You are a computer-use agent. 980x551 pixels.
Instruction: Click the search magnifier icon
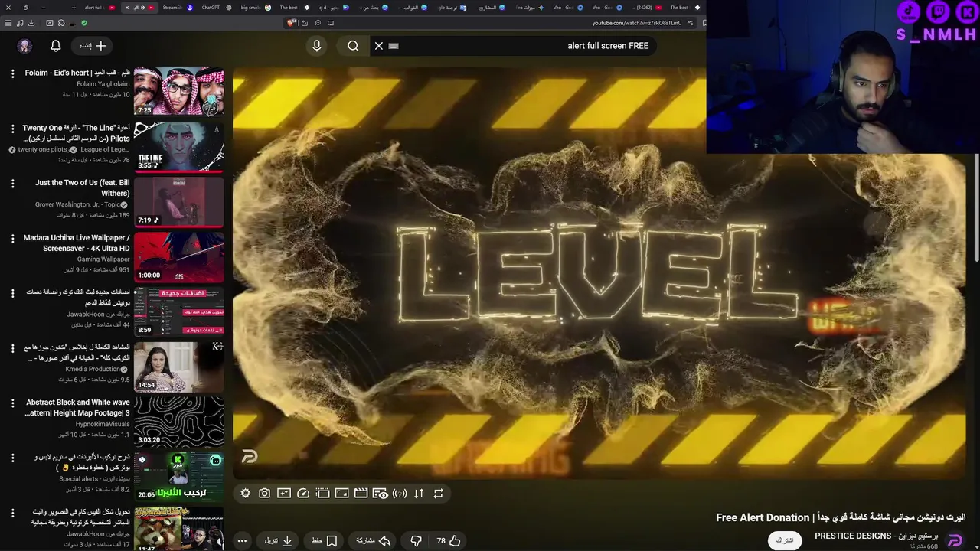[353, 46]
